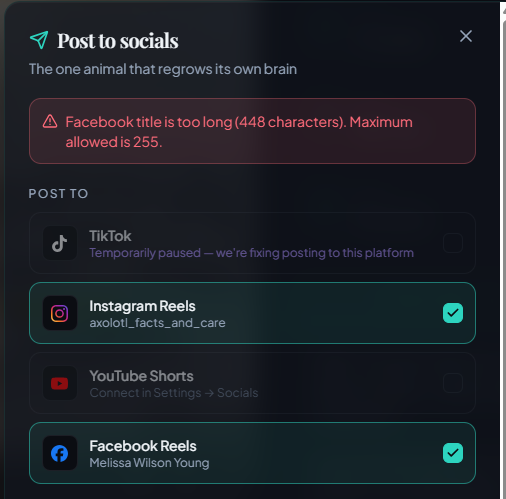Click the warning triangle alert icon
Viewport: 506px width, 499px height.
click(x=50, y=122)
